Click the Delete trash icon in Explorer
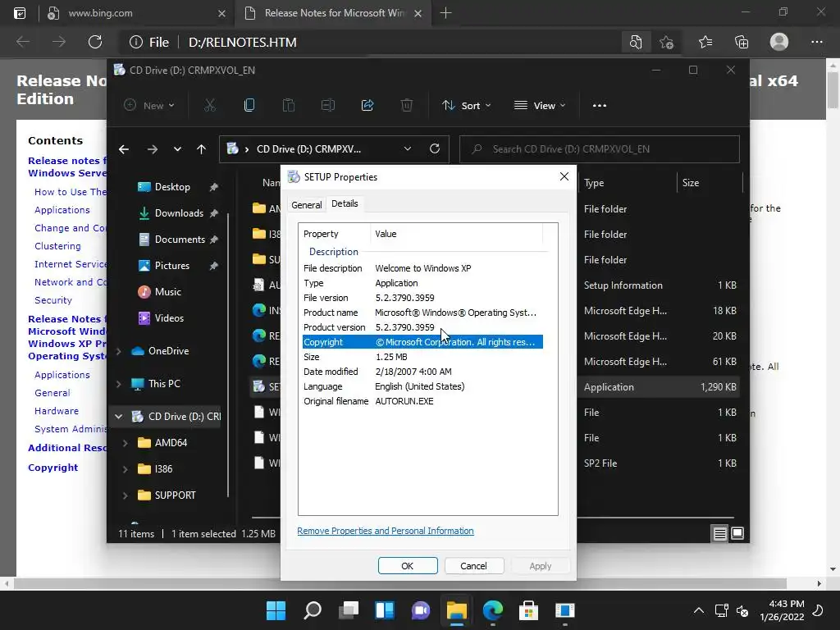The height and width of the screenshot is (630, 840). tap(407, 106)
